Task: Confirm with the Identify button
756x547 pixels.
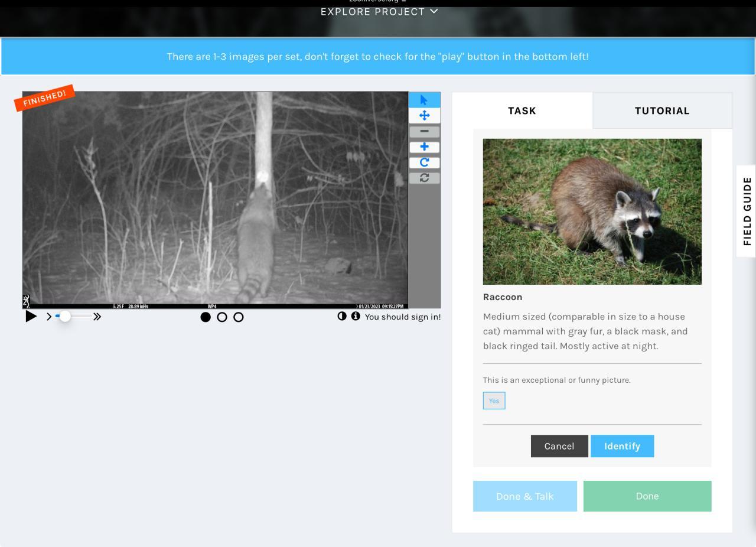Action: [x=622, y=446]
